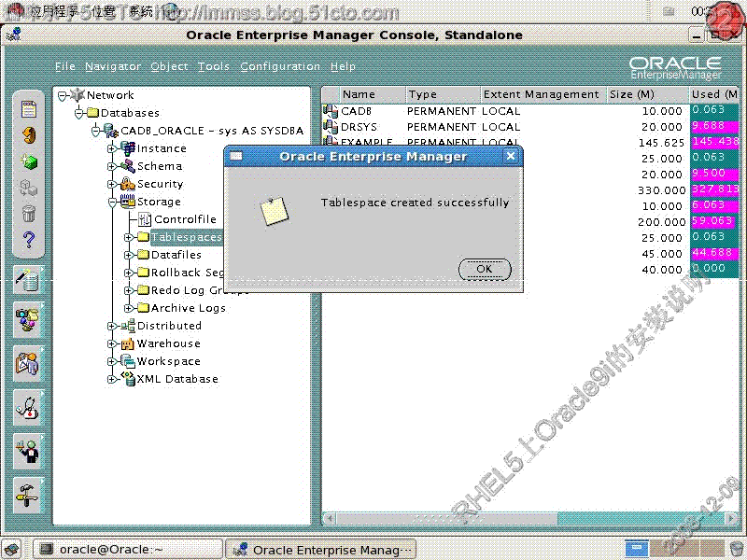Expand the Security node
The height and width of the screenshot is (560, 747).
(x=111, y=184)
